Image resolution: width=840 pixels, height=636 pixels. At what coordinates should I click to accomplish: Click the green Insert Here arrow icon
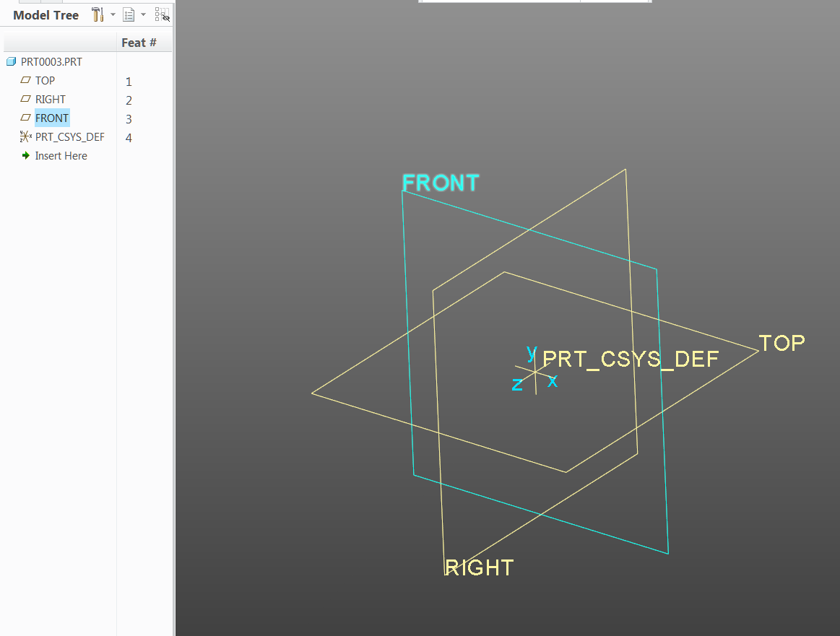tap(25, 156)
